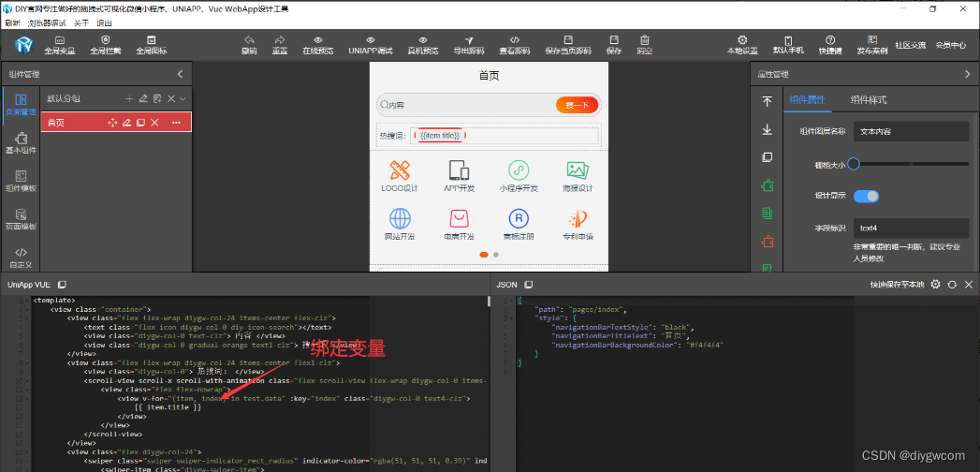Copy JSON panel code icon

(528, 285)
